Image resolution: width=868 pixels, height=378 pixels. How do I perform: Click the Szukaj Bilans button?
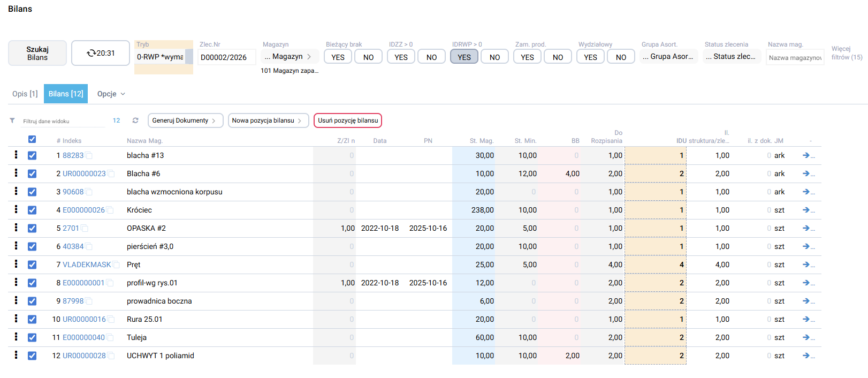[37, 53]
